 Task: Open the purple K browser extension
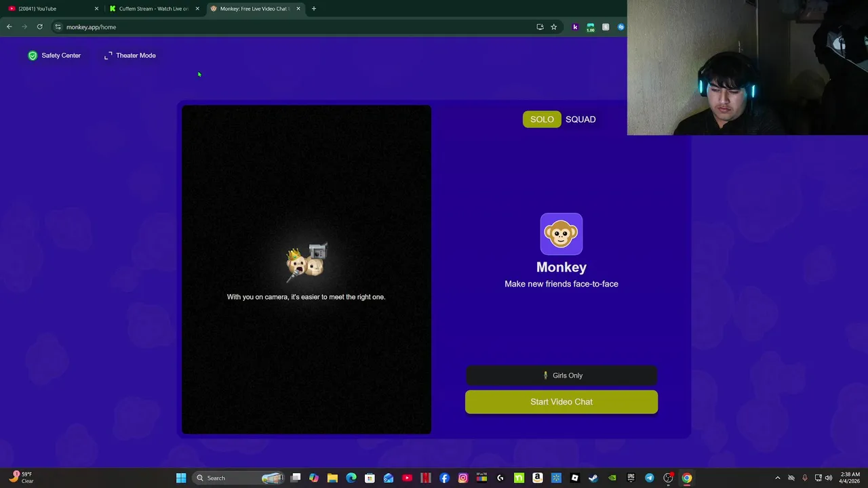(576, 27)
